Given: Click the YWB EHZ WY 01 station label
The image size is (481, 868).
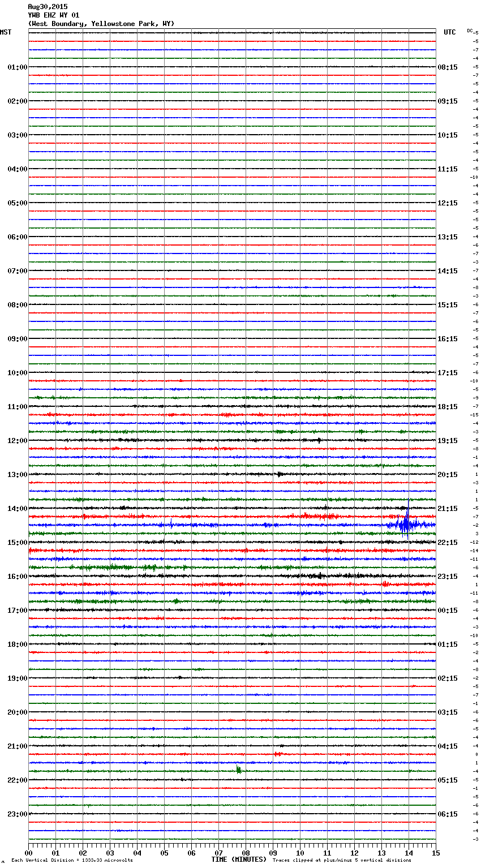Looking at the screenshot, I should (54, 15).
